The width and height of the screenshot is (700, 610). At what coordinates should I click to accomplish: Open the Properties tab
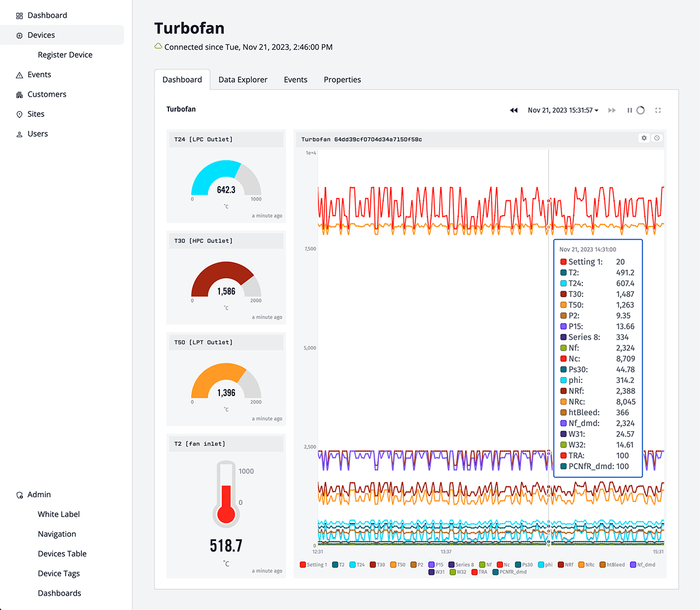342,80
